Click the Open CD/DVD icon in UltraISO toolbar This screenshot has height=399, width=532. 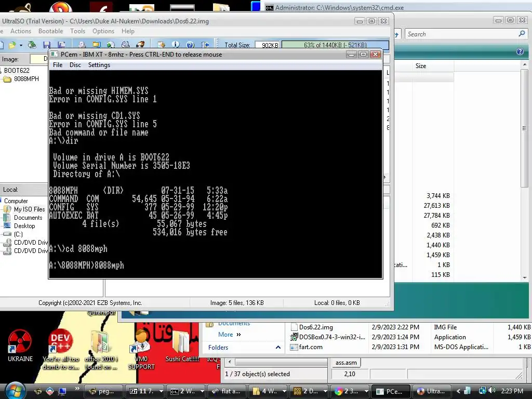click(x=32, y=45)
